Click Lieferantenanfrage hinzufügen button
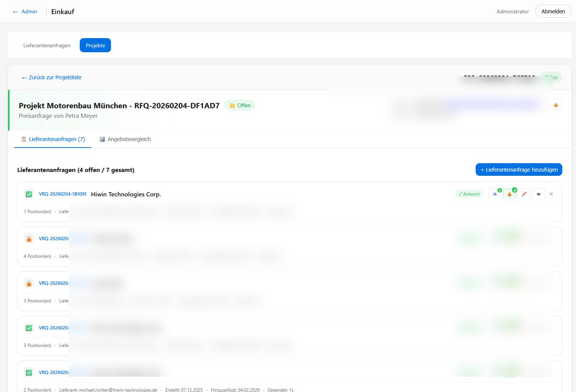 coord(519,170)
